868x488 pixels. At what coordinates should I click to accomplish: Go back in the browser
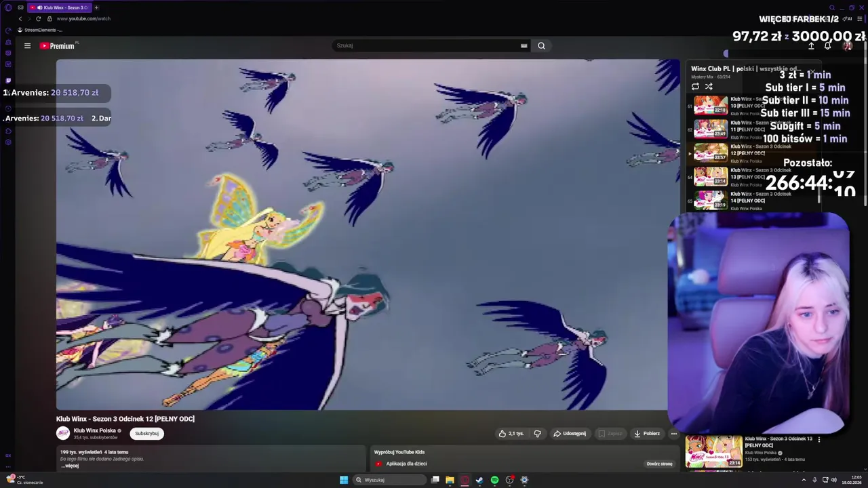click(20, 18)
